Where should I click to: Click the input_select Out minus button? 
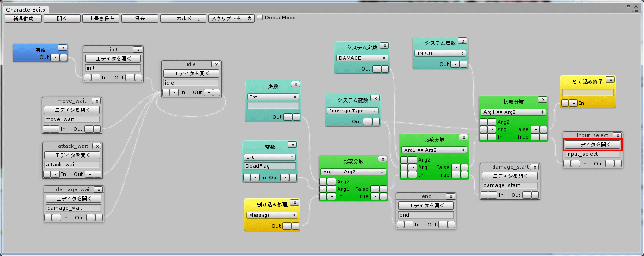click(609, 164)
